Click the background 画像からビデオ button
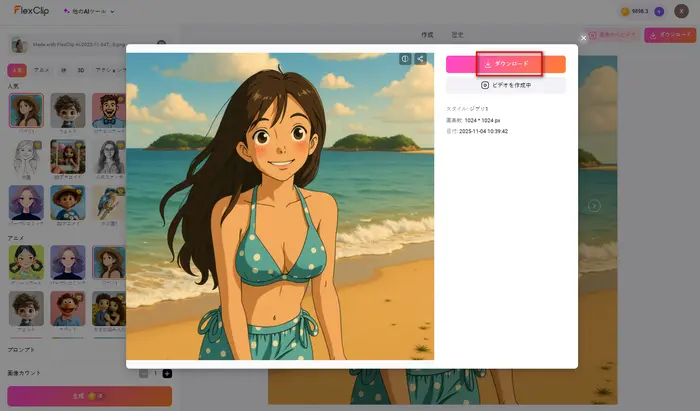This screenshot has height=411, width=700. point(612,35)
